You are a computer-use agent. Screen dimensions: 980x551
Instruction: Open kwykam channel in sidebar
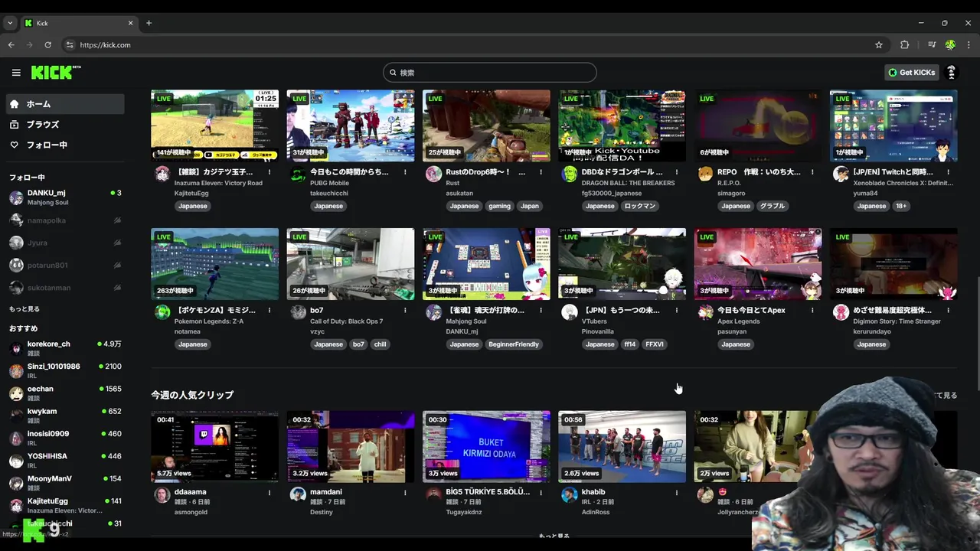(x=65, y=416)
